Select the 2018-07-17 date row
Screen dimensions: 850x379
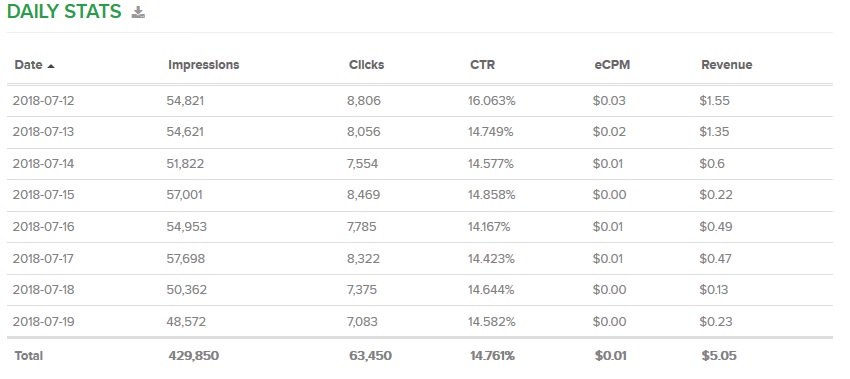(420, 259)
